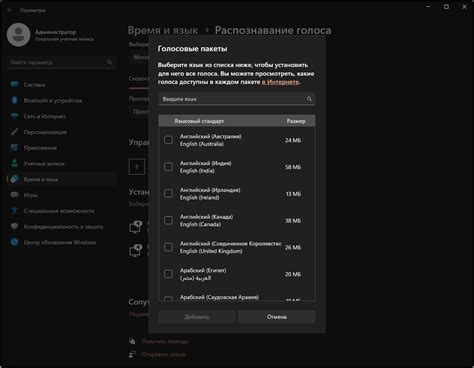Click the Отмена button
This screenshot has height=368, width=474.
277,317
